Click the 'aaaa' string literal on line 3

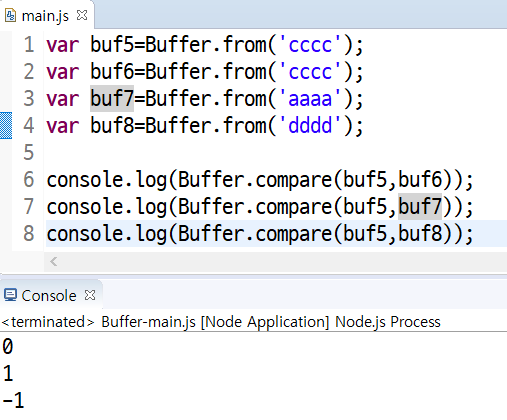[310, 99]
